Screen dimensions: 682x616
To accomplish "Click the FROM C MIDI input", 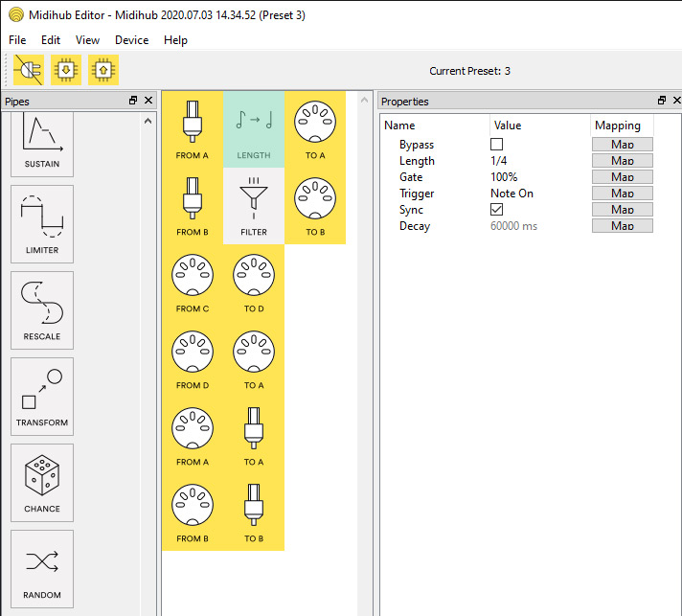I will click(x=193, y=283).
